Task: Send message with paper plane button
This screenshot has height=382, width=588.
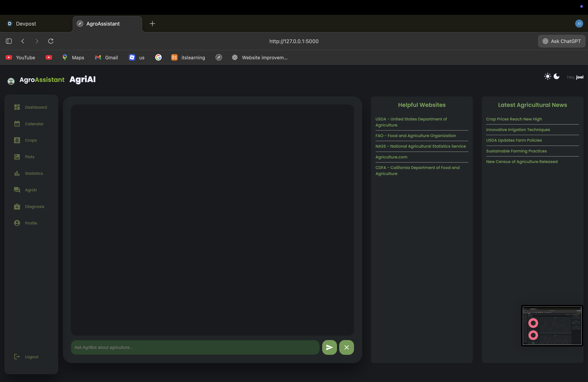Action: (329, 347)
